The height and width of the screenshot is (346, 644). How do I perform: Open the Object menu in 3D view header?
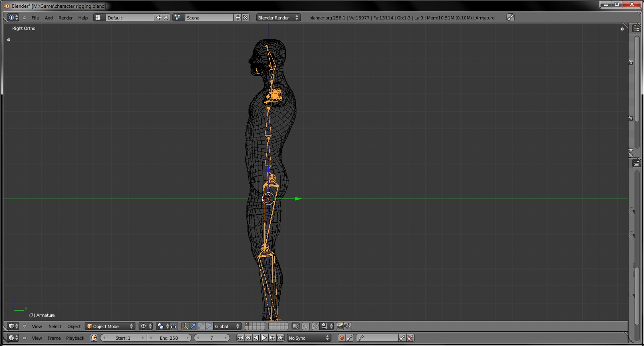(x=74, y=326)
